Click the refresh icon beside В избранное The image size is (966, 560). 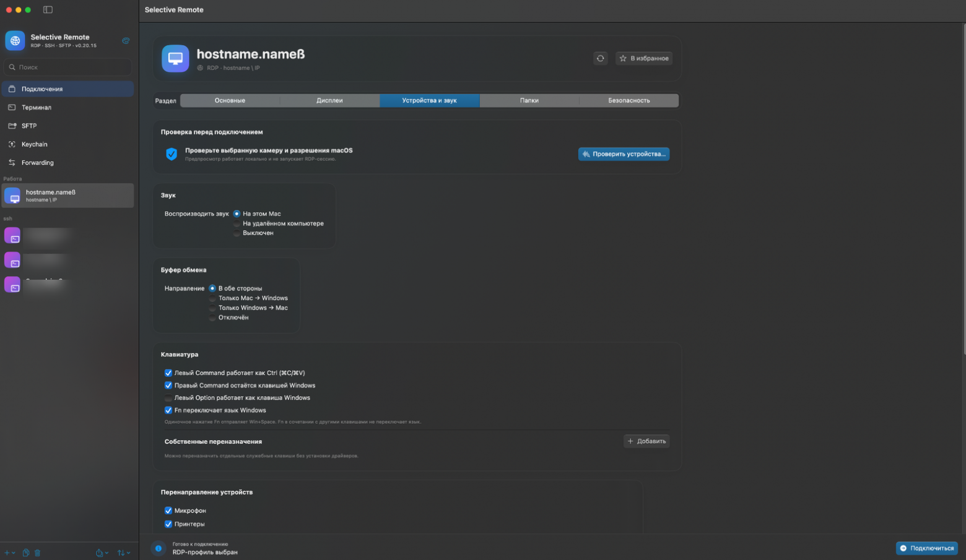click(x=600, y=58)
